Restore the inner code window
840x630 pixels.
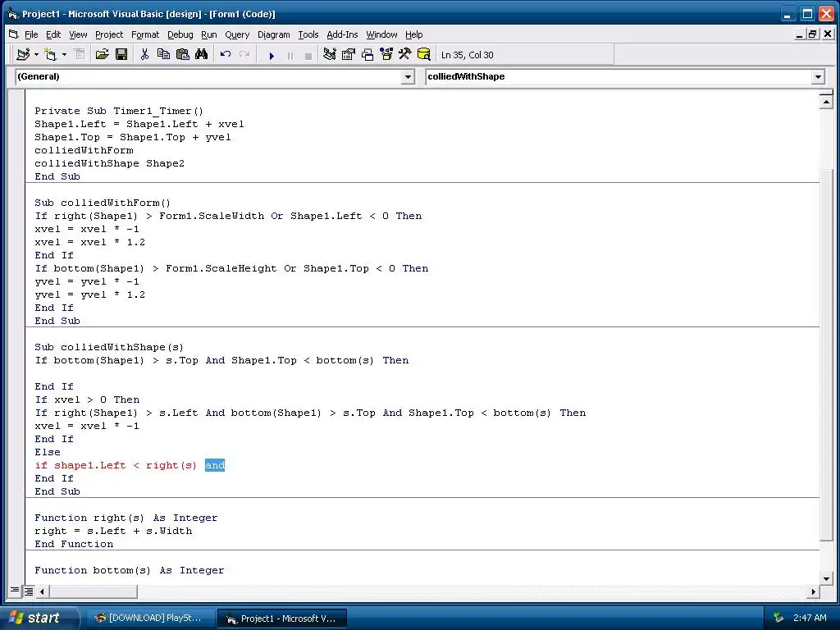pos(813,34)
